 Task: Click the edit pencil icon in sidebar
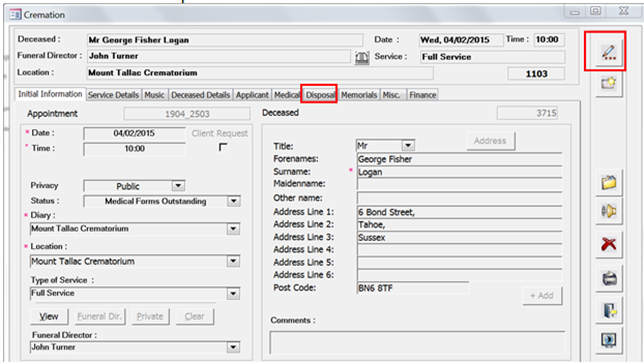(x=609, y=53)
